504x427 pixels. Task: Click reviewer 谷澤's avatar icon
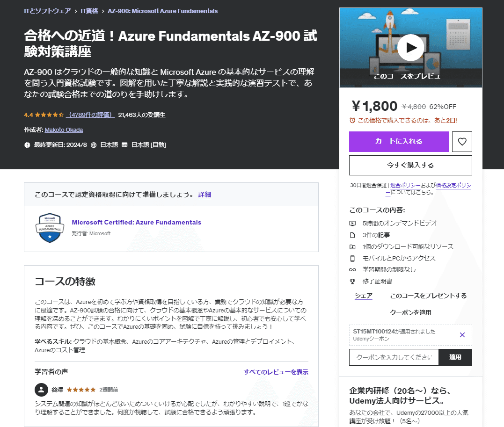coord(41,390)
